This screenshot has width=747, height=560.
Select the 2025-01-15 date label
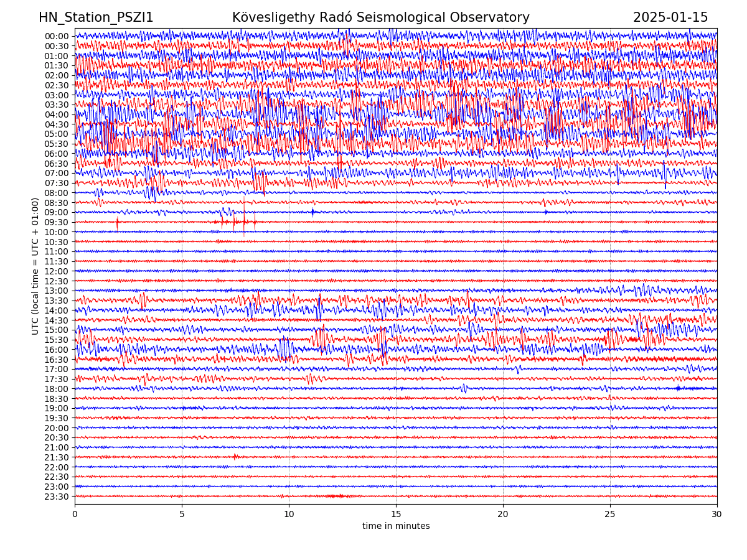[670, 18]
